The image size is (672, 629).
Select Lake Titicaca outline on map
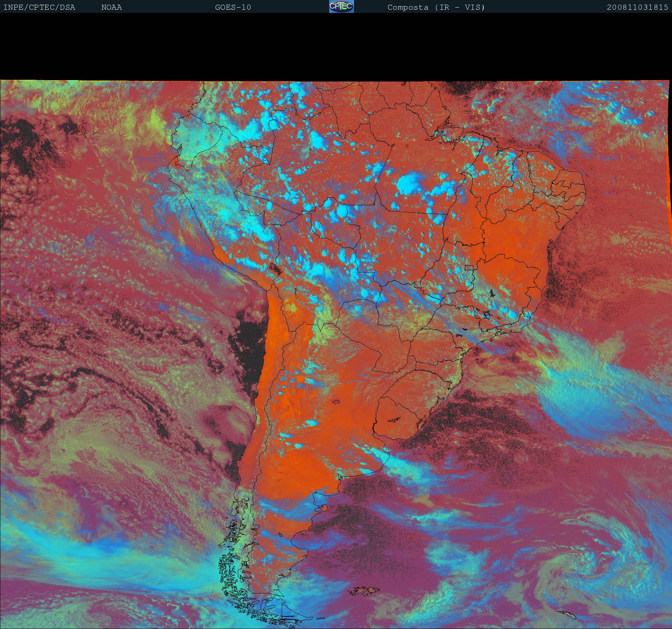click(276, 268)
